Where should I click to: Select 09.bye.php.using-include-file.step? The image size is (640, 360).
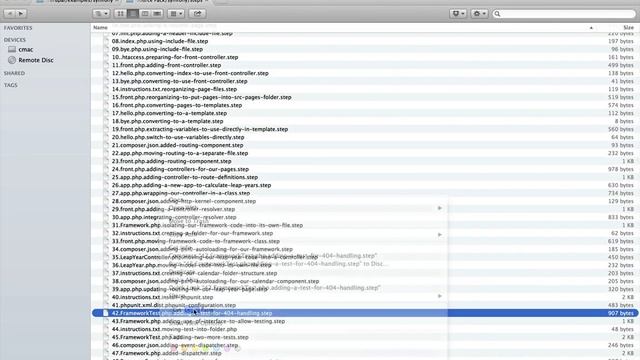tap(157, 49)
